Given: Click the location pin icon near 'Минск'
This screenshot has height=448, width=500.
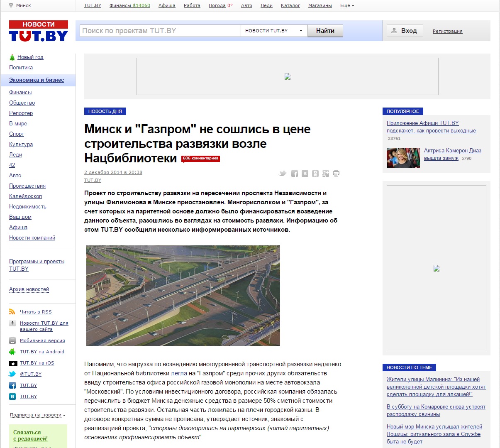Looking at the screenshot, I should tap(11, 5).
